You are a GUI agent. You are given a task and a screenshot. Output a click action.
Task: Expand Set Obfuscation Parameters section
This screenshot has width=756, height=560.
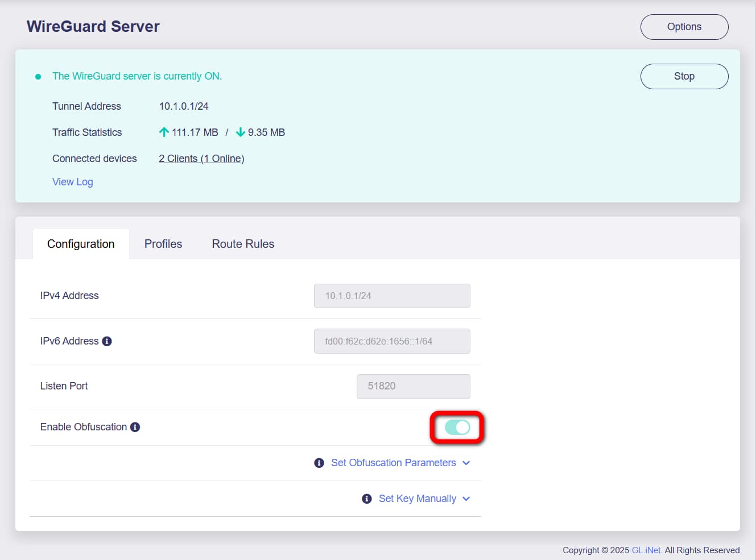(x=393, y=463)
